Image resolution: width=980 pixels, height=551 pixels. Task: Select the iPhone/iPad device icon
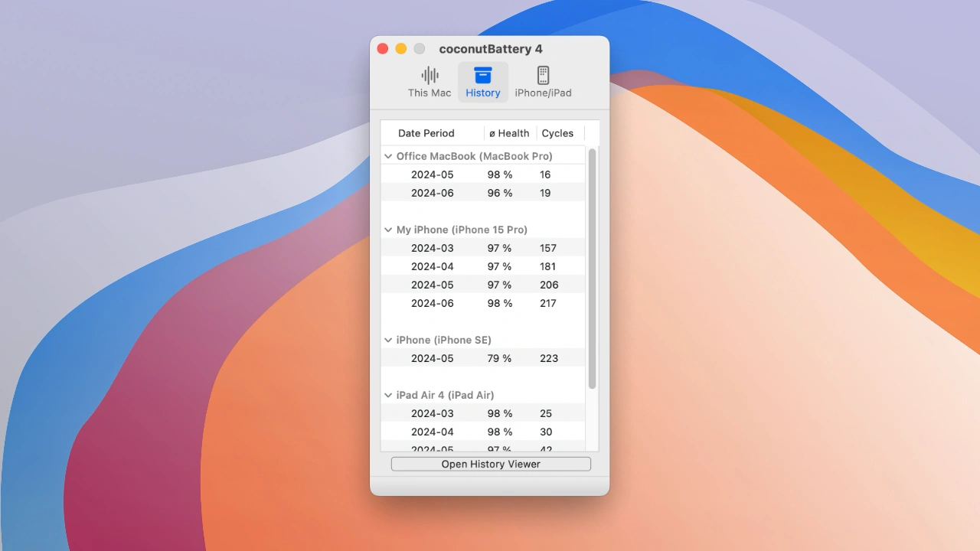tap(543, 75)
